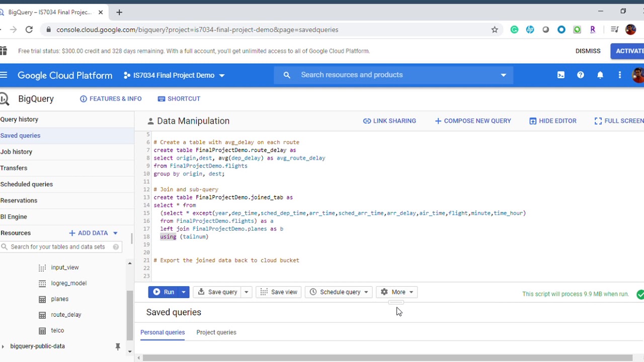The width and height of the screenshot is (644, 362).
Task: Click LINK SHARING
Action: pyautogui.click(x=389, y=121)
